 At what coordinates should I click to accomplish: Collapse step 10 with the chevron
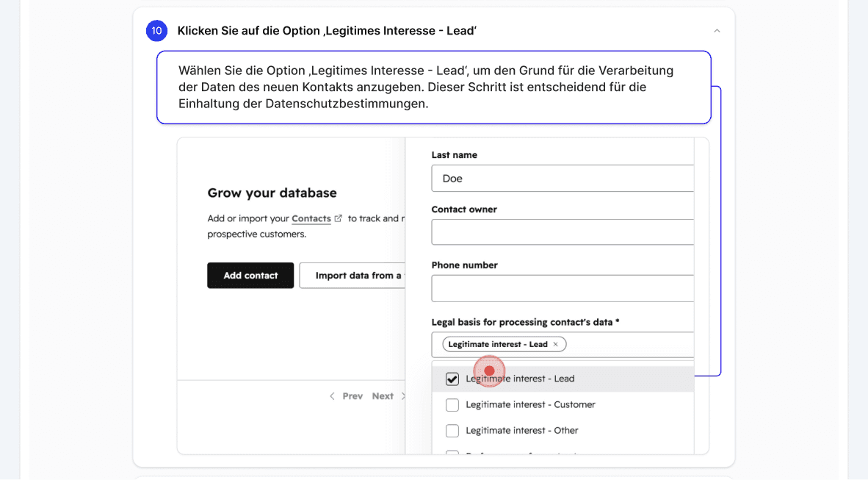[x=717, y=31]
